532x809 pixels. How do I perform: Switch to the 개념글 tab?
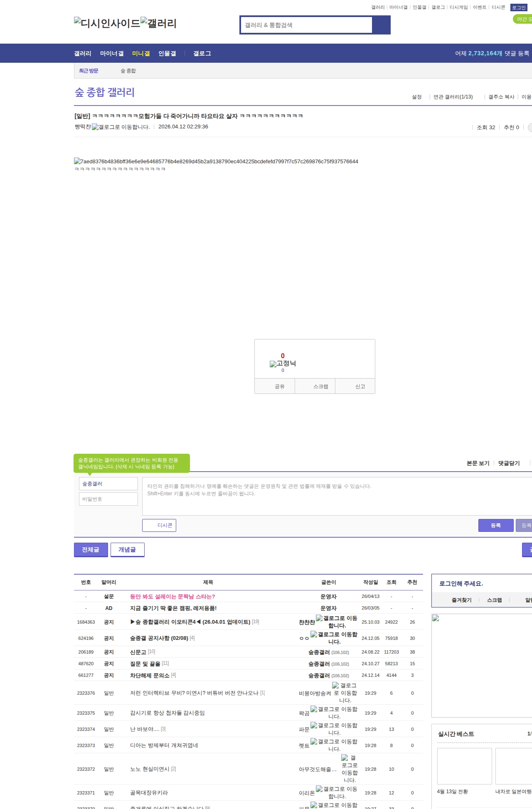click(x=127, y=550)
